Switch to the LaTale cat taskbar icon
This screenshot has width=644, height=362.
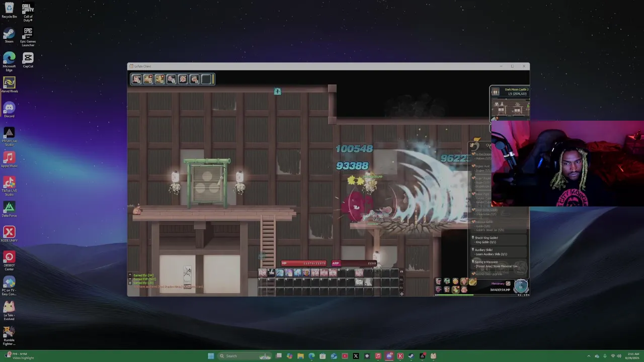[433, 356]
